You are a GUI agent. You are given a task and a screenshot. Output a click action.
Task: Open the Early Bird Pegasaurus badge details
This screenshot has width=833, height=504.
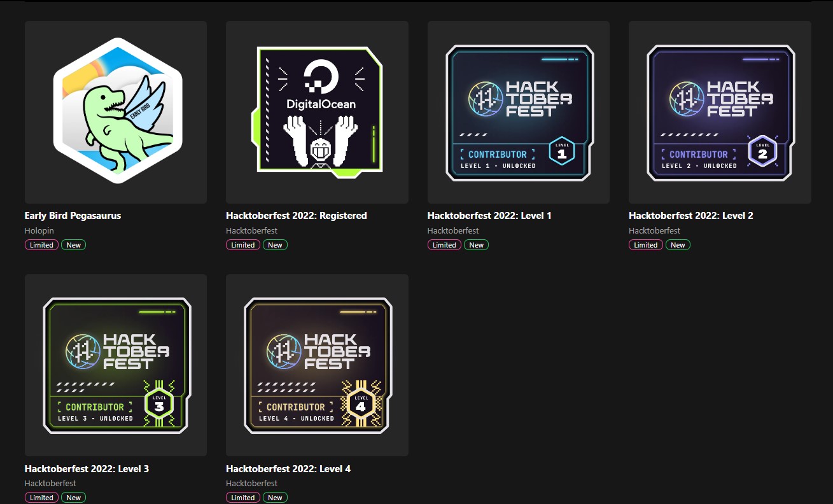(x=73, y=215)
